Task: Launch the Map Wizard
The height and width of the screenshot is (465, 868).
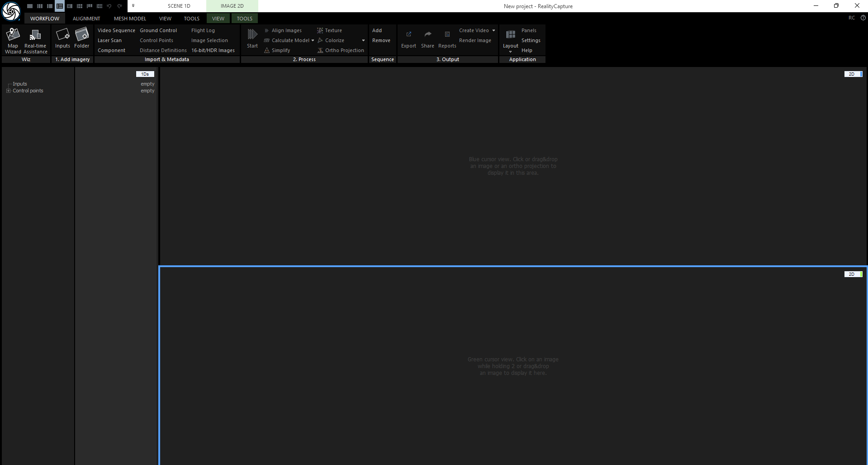Action: [13, 41]
